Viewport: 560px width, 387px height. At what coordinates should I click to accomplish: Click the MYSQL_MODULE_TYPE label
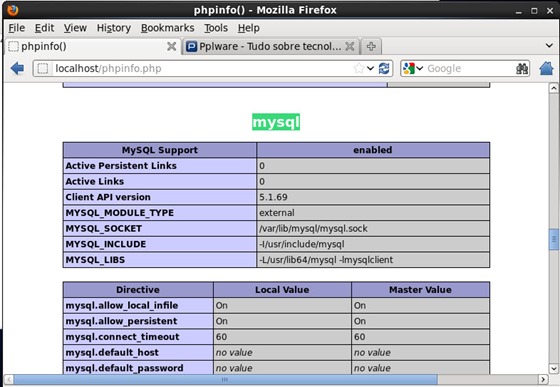pyautogui.click(x=120, y=213)
